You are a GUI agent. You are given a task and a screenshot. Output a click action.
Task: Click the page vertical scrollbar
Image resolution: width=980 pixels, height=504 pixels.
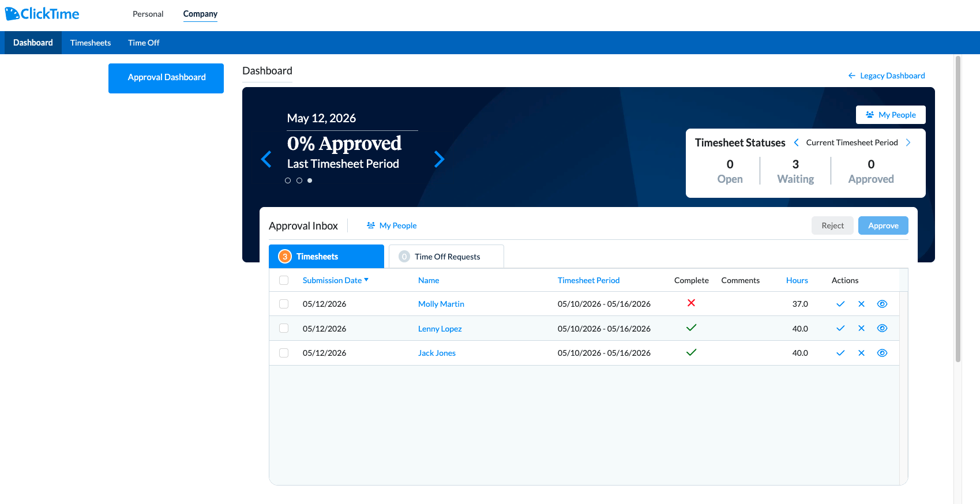coord(958,209)
